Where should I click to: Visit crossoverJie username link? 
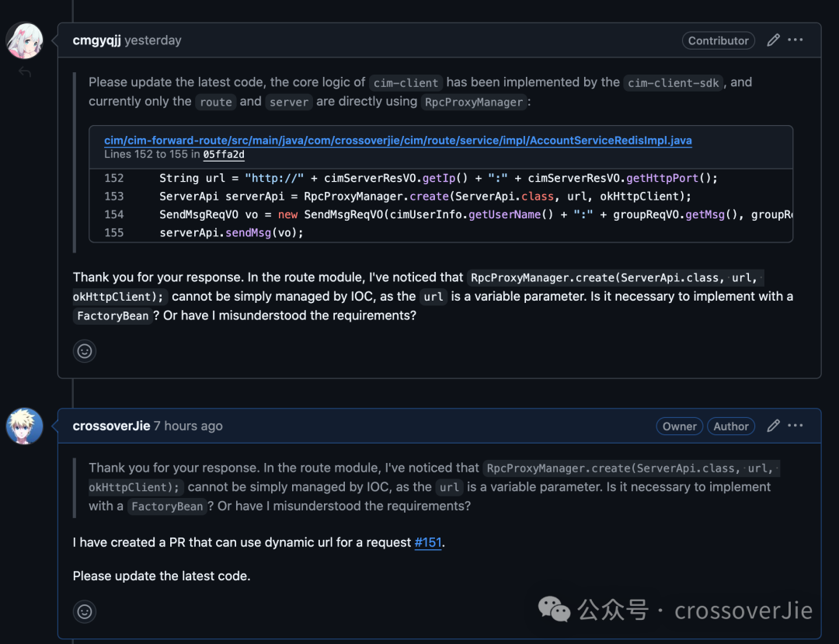point(111,426)
